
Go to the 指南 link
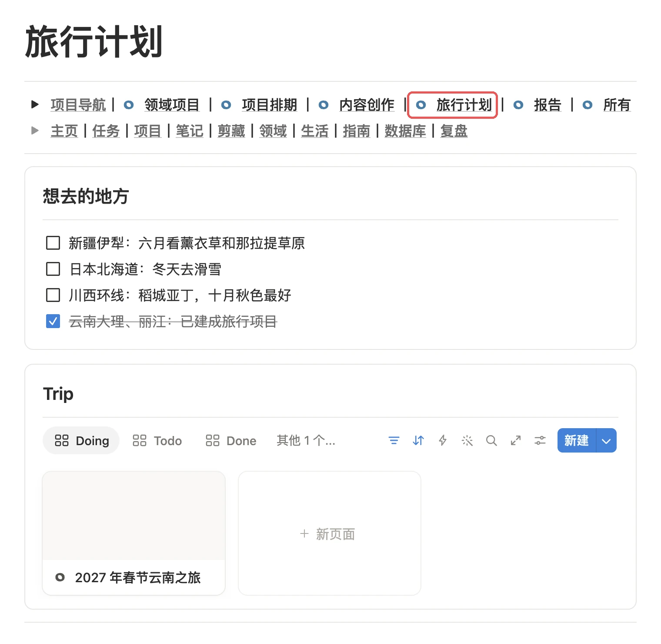pos(357,131)
